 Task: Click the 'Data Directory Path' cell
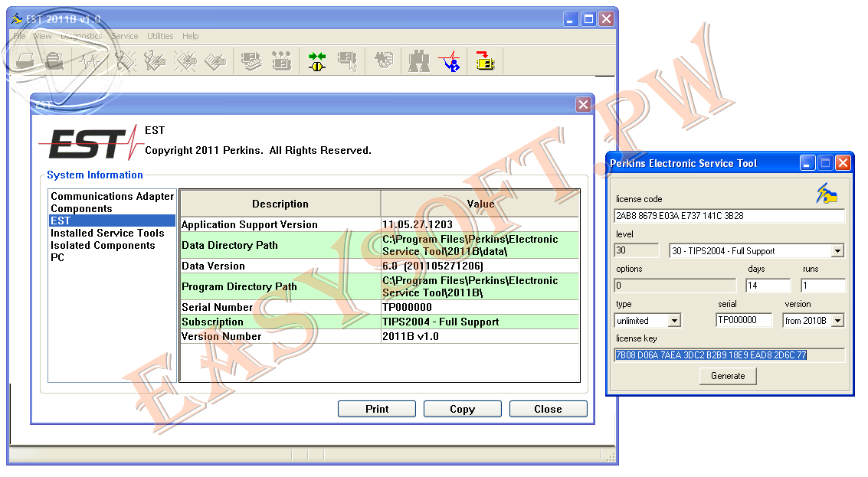(280, 245)
